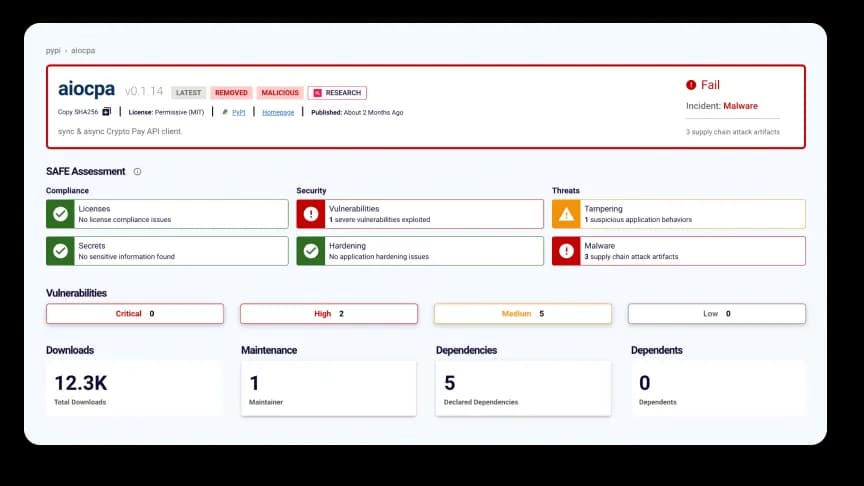Click the Threats column label
This screenshot has height=486, width=864.
tap(566, 191)
